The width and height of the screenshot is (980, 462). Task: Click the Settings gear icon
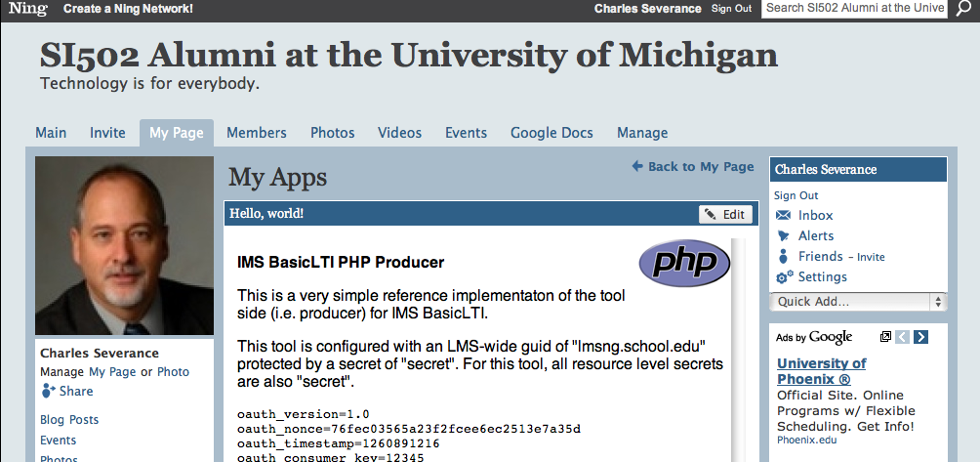coord(785,277)
